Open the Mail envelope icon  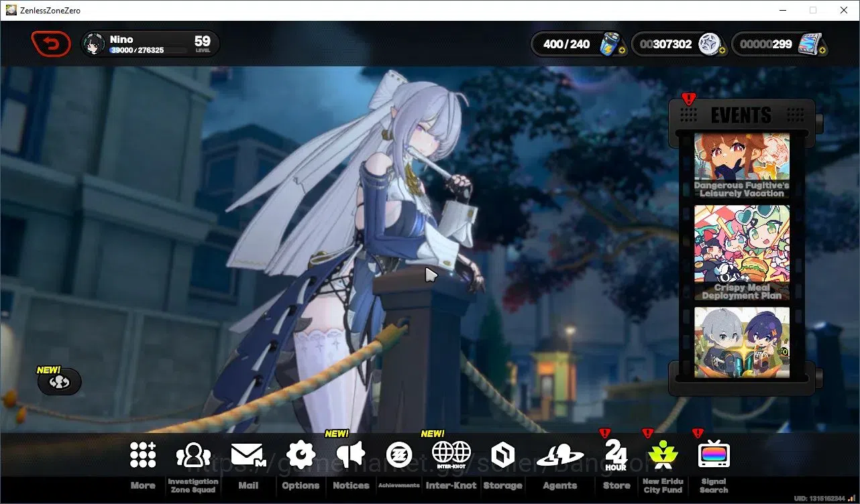[x=248, y=455]
